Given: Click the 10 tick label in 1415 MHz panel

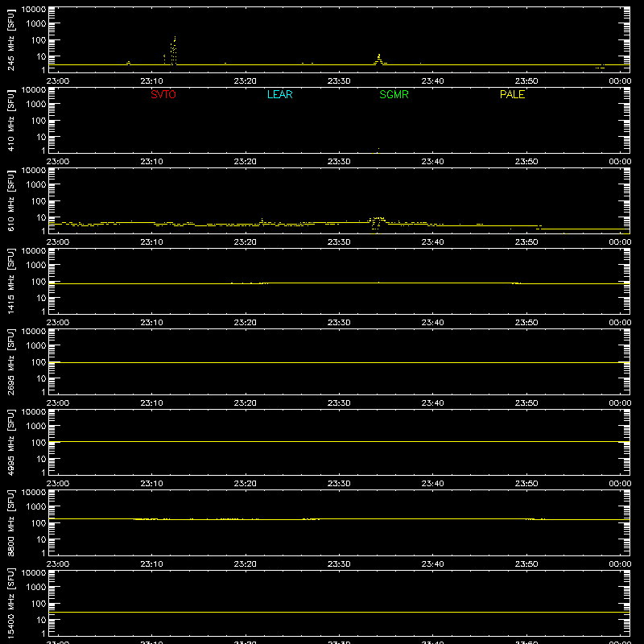Looking at the screenshot, I should click(41, 298).
